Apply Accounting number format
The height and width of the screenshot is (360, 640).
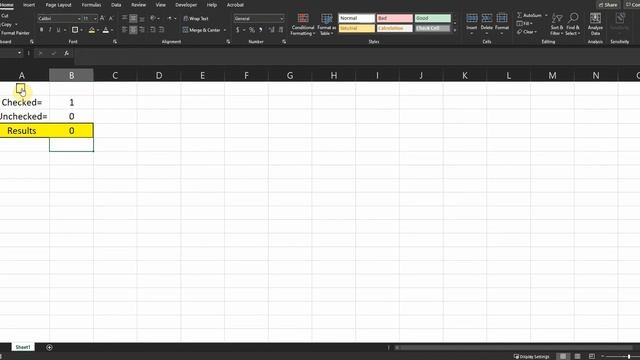pos(237,30)
